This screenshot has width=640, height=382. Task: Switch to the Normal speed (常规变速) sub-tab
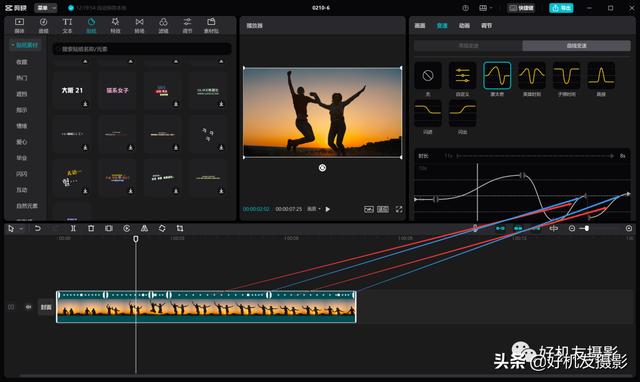click(x=468, y=45)
